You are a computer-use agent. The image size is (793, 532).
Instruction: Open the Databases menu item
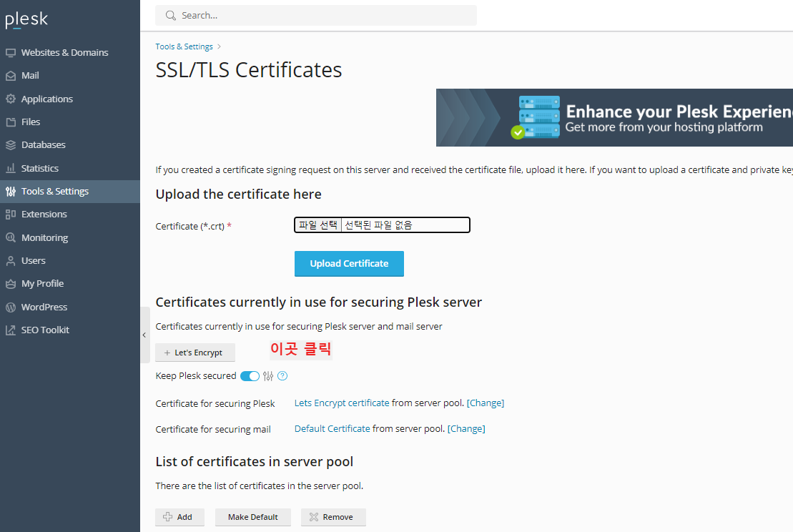70,145
